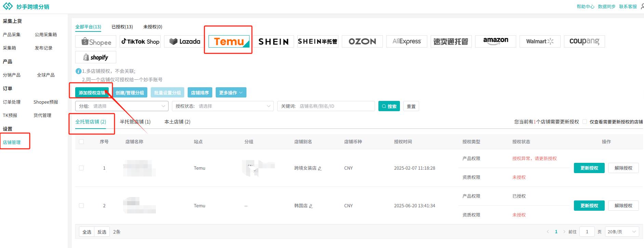The width and height of the screenshot is (644, 248).
Task: Switch to 未授权(0) tab
Action: (153, 27)
